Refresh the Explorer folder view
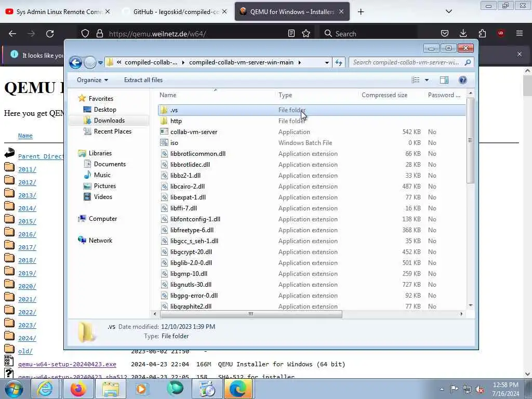This screenshot has height=399, width=532. 339,62
